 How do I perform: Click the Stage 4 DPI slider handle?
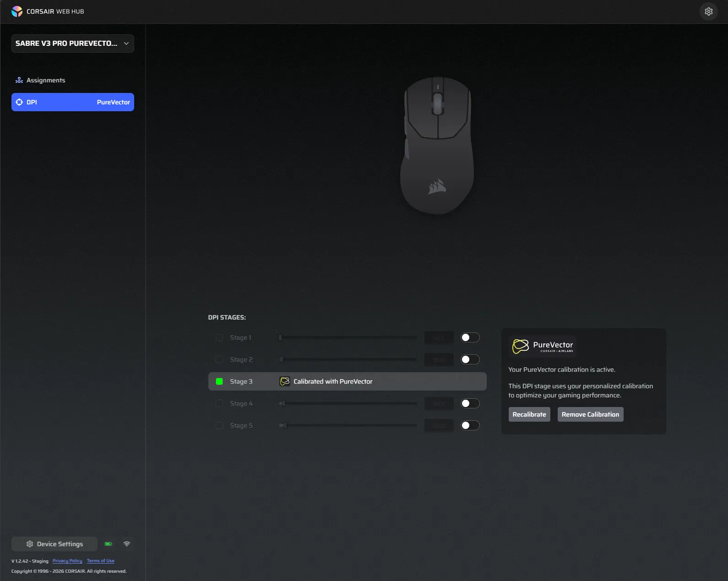coord(283,403)
